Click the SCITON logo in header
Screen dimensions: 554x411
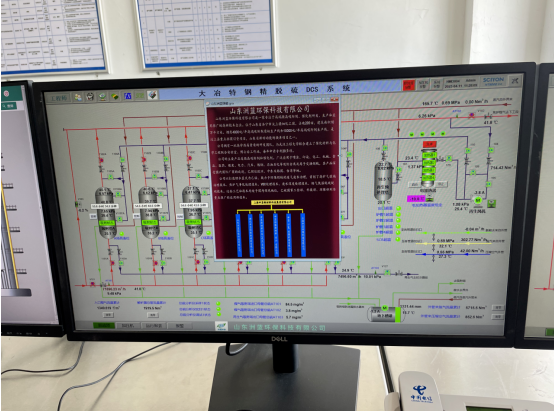point(493,81)
